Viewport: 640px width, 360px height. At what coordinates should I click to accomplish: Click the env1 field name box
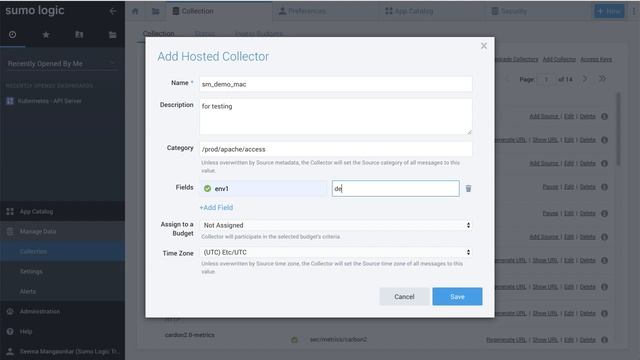[264, 189]
